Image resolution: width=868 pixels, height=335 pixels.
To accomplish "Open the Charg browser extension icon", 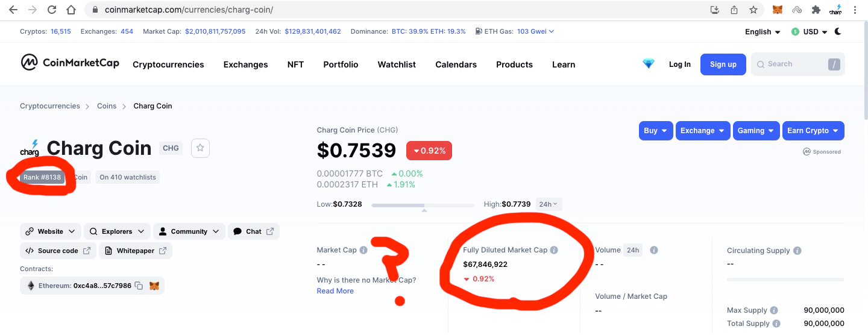I will click(835, 10).
